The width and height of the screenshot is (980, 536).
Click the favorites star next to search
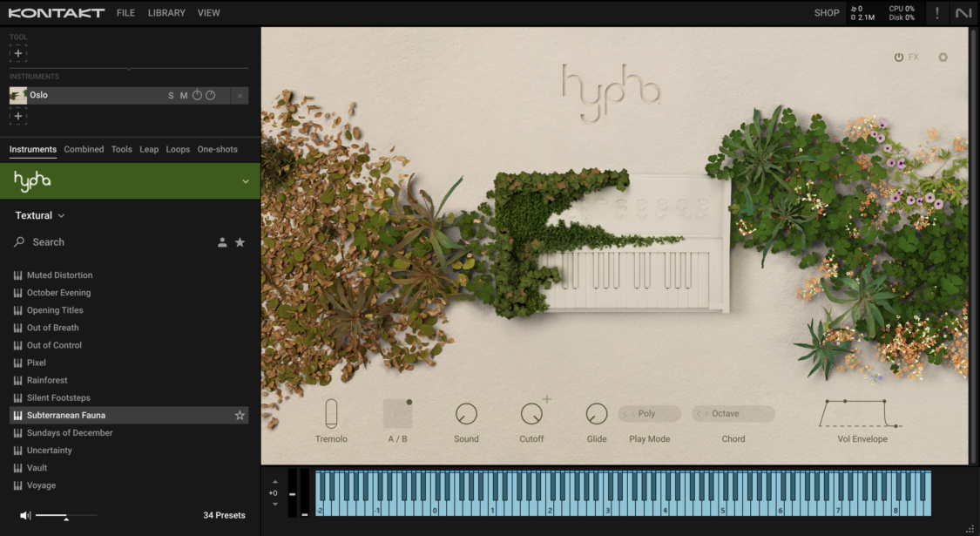[240, 241]
